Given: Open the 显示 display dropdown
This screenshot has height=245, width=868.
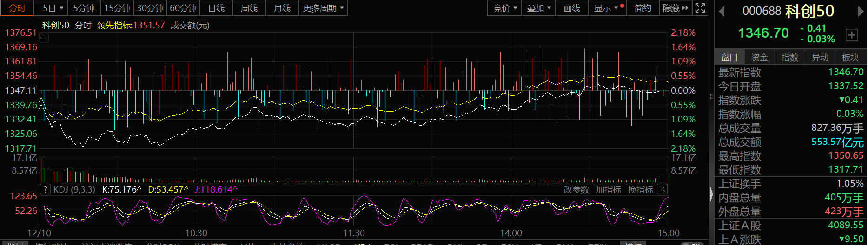Looking at the screenshot, I should pyautogui.click(x=606, y=8).
